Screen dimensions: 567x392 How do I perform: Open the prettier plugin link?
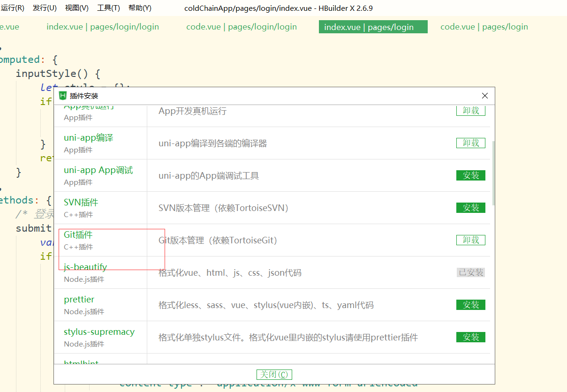[79, 299]
